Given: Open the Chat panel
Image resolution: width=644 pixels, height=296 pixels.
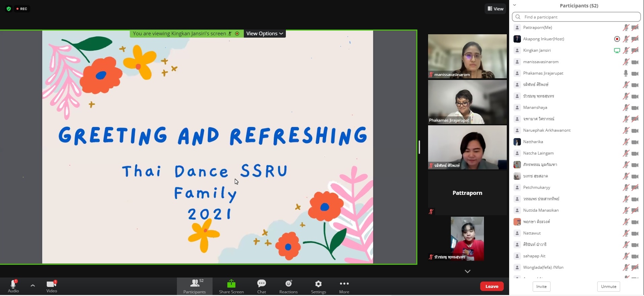Looking at the screenshot, I should coord(262,286).
